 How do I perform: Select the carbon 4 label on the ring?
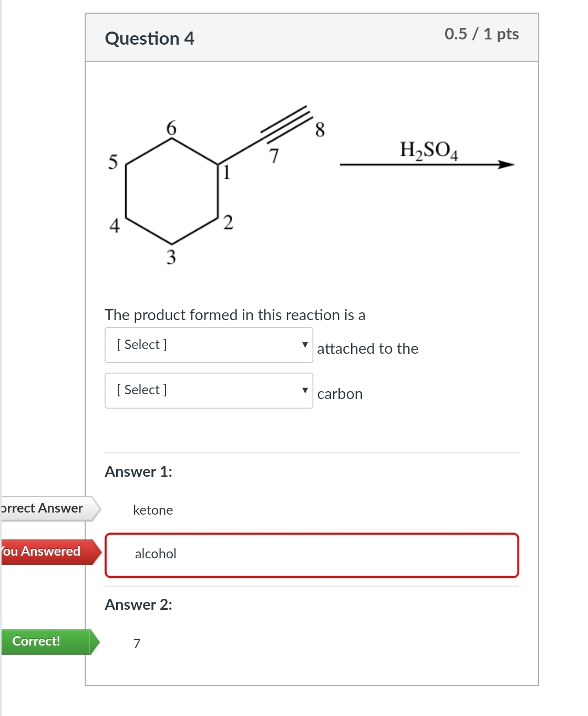pyautogui.click(x=115, y=226)
